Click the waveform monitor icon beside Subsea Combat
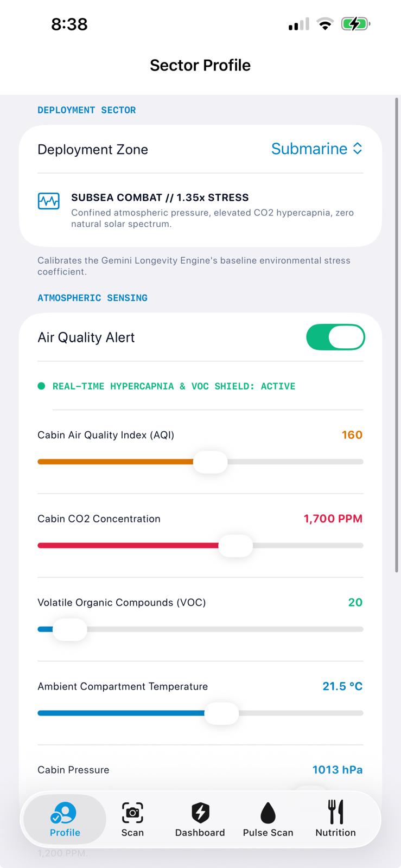 (x=49, y=201)
